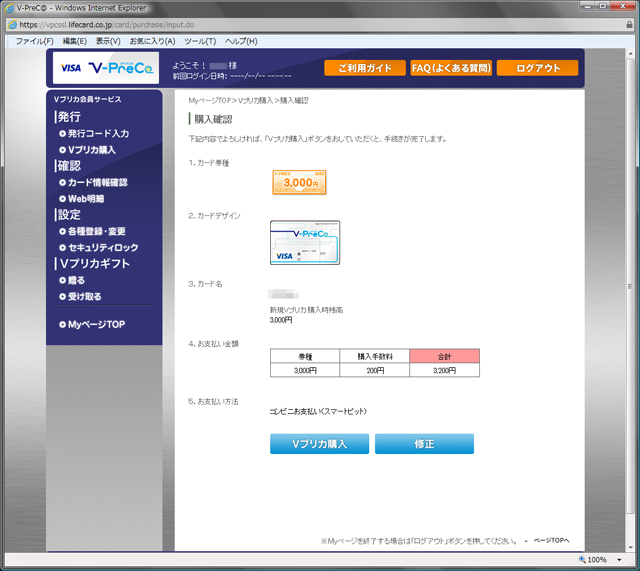Image resolution: width=640 pixels, height=571 pixels.
Task: Click the ページTOPへ link
Action: click(551, 540)
